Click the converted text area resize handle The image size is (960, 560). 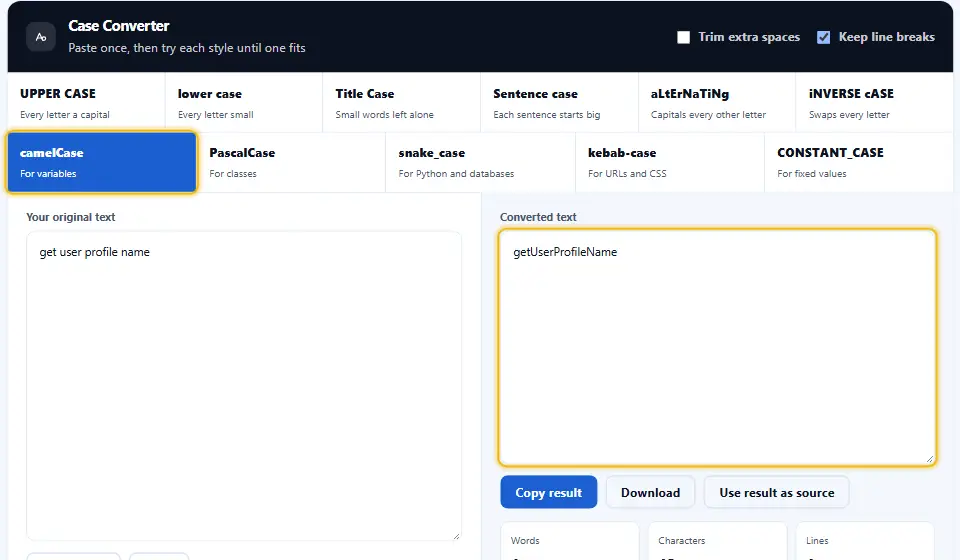(x=929, y=459)
